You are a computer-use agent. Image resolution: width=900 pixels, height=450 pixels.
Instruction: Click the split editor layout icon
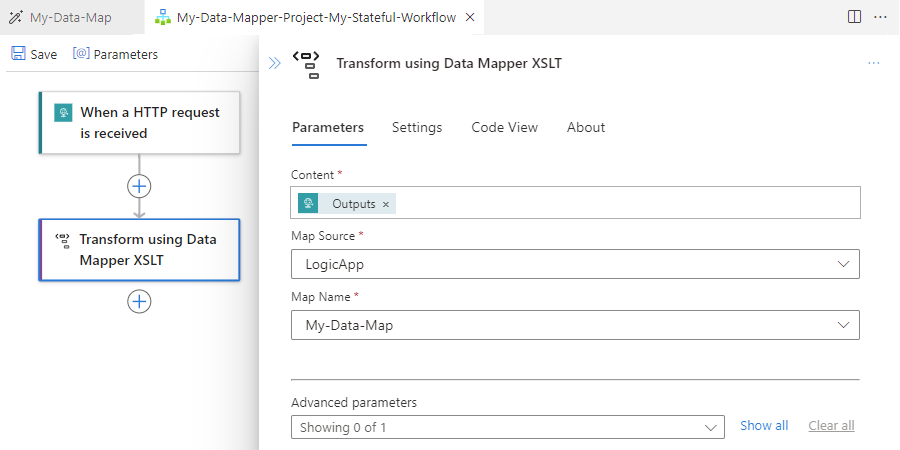[x=855, y=17]
